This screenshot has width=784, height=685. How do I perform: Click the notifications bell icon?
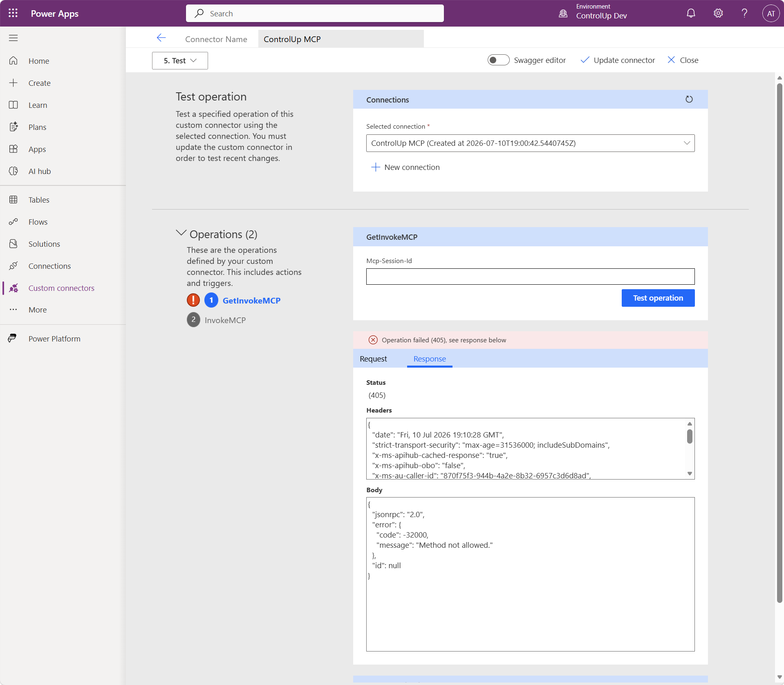tap(691, 13)
